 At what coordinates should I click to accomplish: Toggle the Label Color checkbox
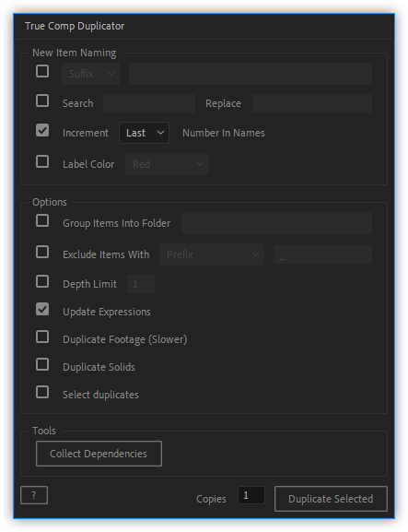coord(42,162)
